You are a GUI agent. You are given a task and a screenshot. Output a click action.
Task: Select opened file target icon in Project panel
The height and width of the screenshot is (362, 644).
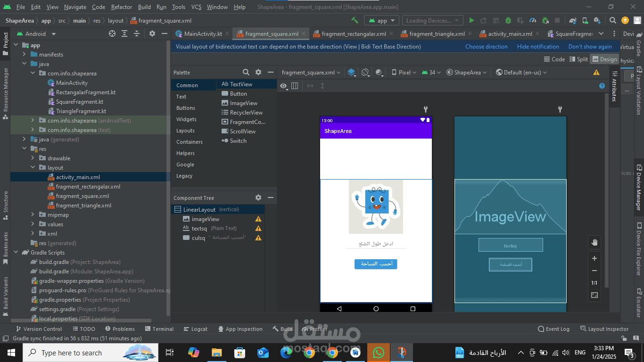point(112,33)
